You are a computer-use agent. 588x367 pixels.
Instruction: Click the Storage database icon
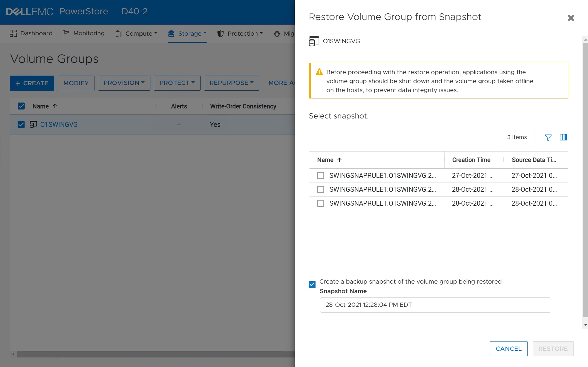click(x=172, y=33)
